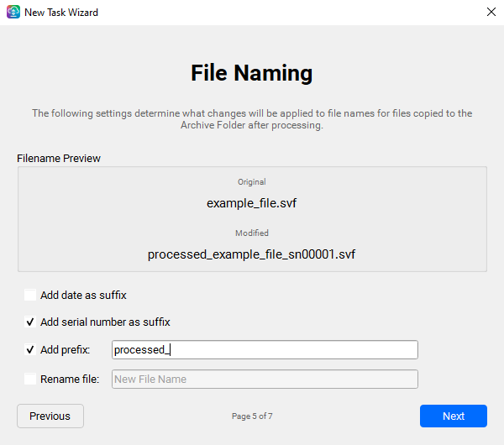The height and width of the screenshot is (445, 504).
Task: Click the prefix text field containing processed_
Action: [x=265, y=349]
